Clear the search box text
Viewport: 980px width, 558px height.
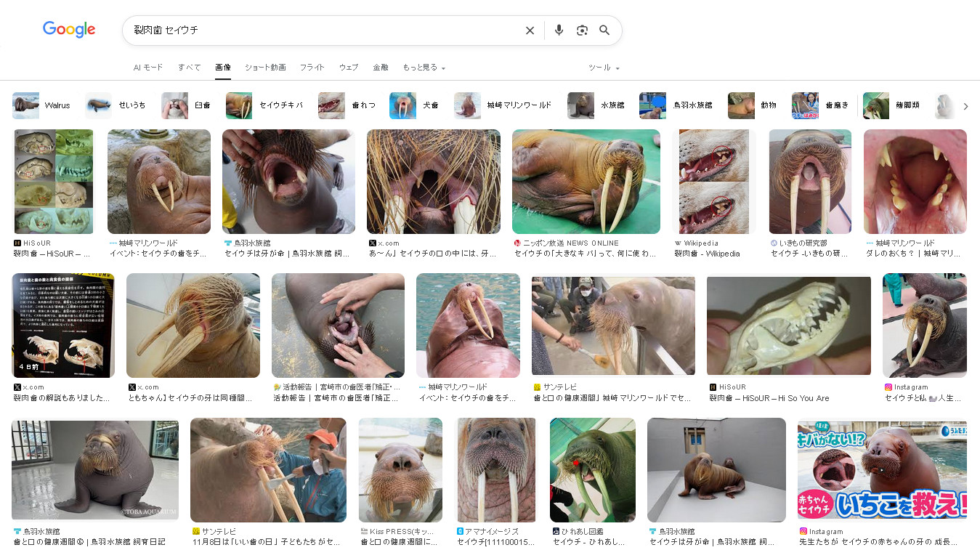(x=530, y=31)
